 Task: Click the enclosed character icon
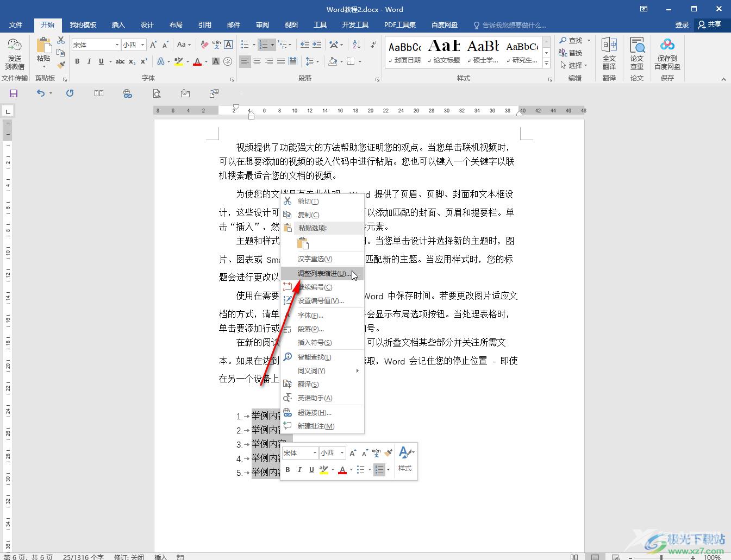pos(228,61)
